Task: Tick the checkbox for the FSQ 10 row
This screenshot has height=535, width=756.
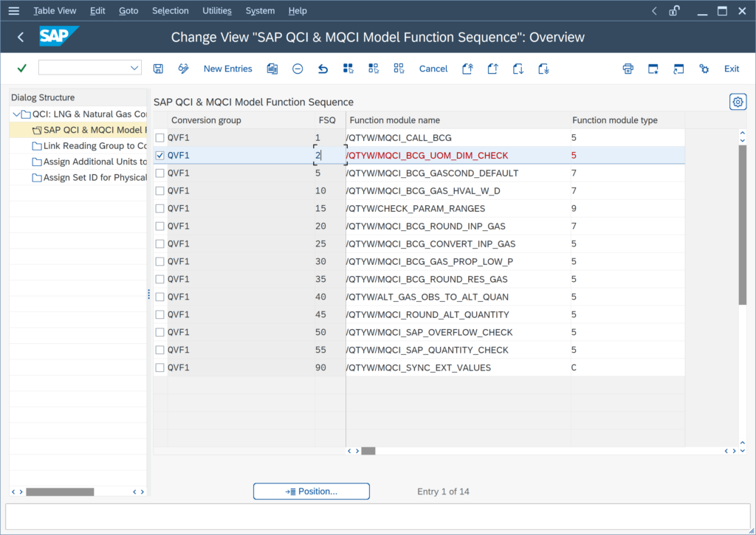Action: point(160,191)
